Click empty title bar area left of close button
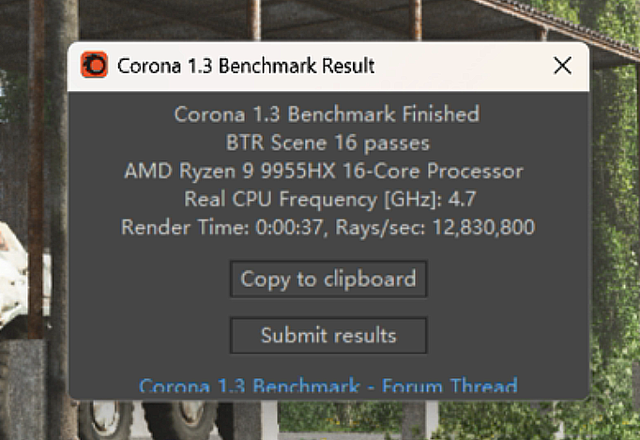Viewport: 640px width, 440px height. point(460,66)
